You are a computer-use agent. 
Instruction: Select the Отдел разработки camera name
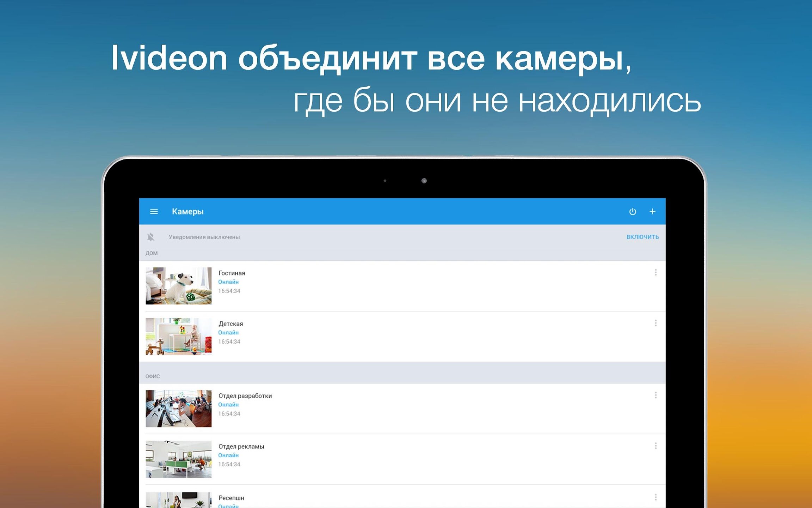click(x=245, y=396)
